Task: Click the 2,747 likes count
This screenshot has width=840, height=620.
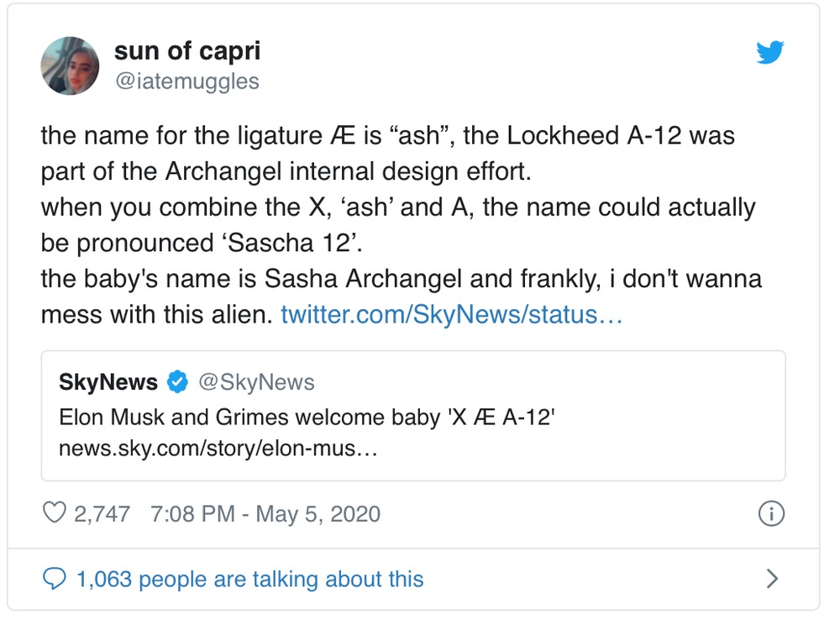Action: [x=102, y=513]
